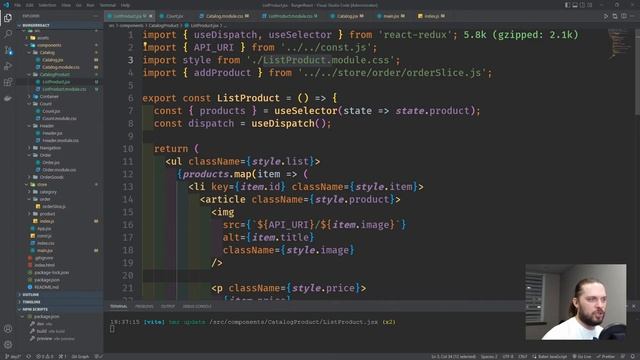Open the Explorer view in activity bar

(x=8, y=18)
